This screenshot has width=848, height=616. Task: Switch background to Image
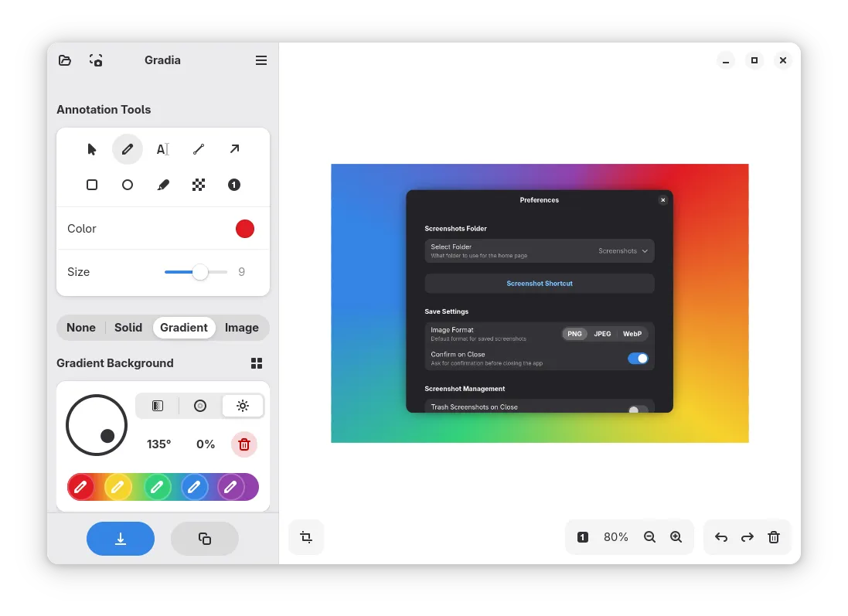tap(242, 328)
